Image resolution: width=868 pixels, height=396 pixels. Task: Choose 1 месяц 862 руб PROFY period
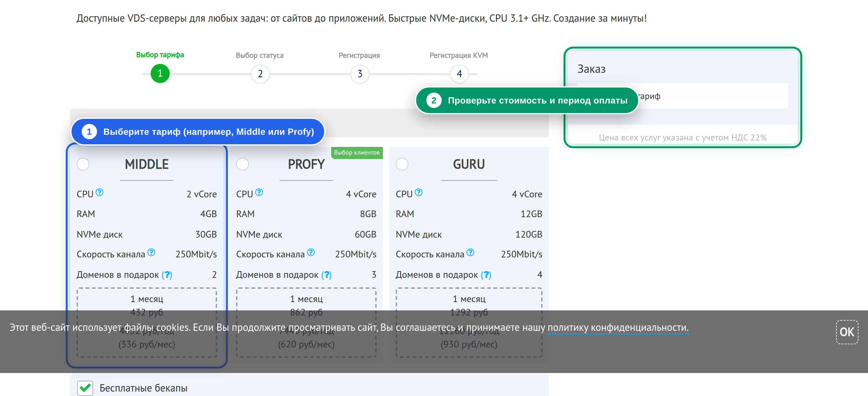306,306
